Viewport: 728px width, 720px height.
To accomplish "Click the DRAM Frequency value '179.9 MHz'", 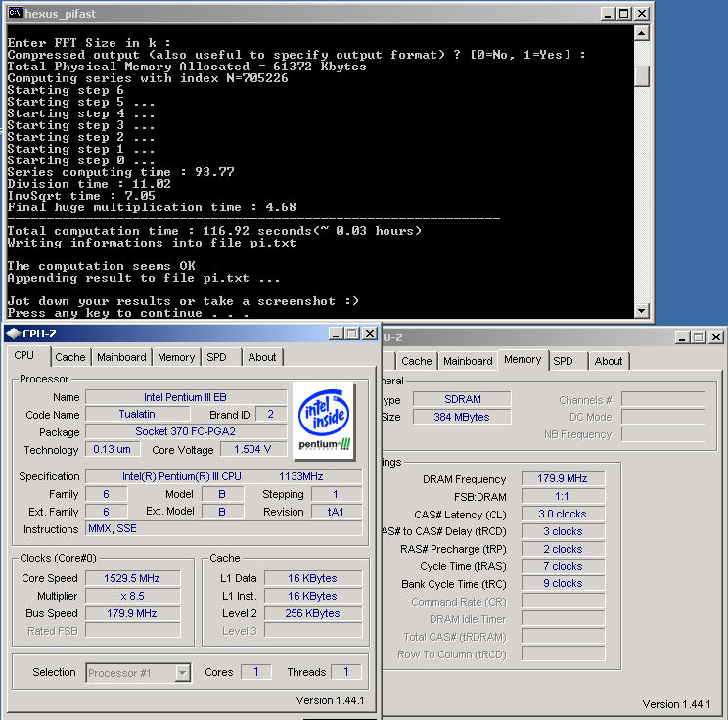I will coord(564,478).
